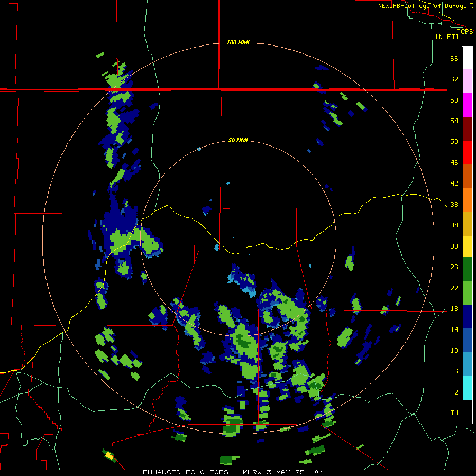Image resolution: width=476 pixels, height=476 pixels.
Task: Click the yellow echo cell near bottom
Action: [109, 456]
